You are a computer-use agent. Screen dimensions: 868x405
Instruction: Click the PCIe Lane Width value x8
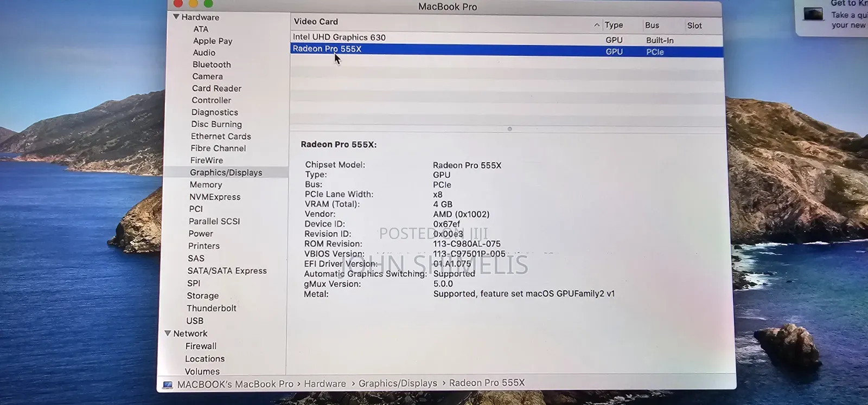(x=437, y=195)
